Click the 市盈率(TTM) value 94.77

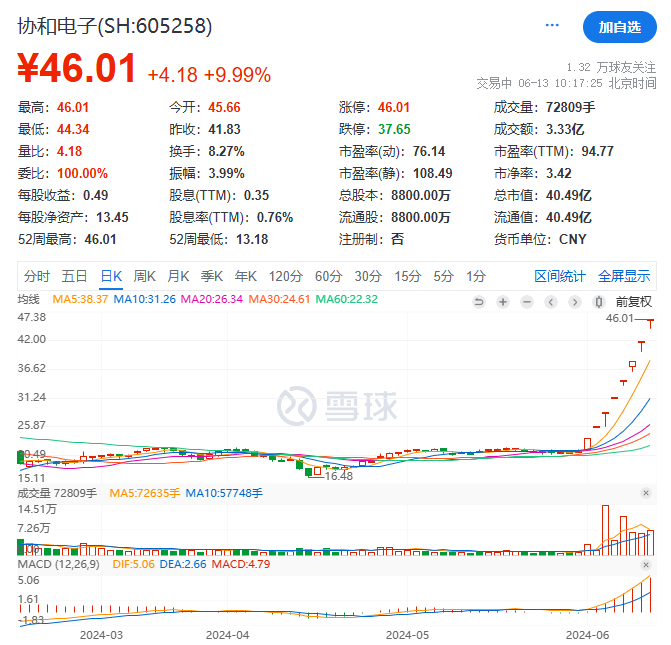click(x=597, y=152)
